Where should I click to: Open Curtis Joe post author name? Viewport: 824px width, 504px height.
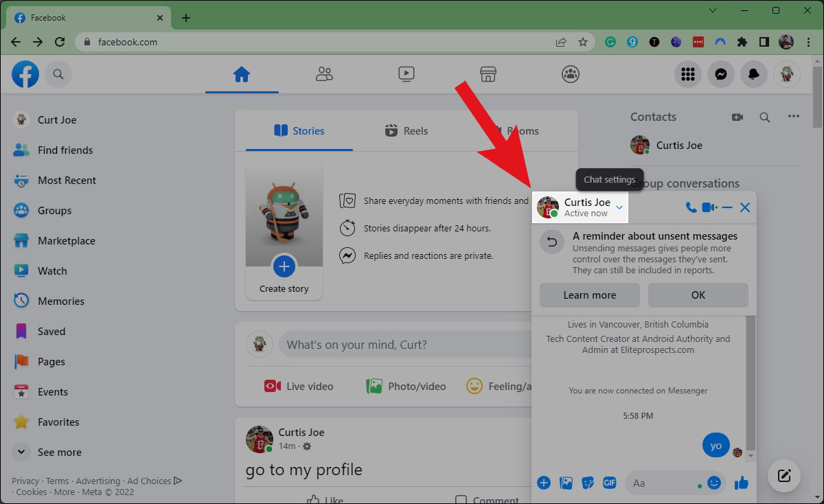[x=301, y=432]
